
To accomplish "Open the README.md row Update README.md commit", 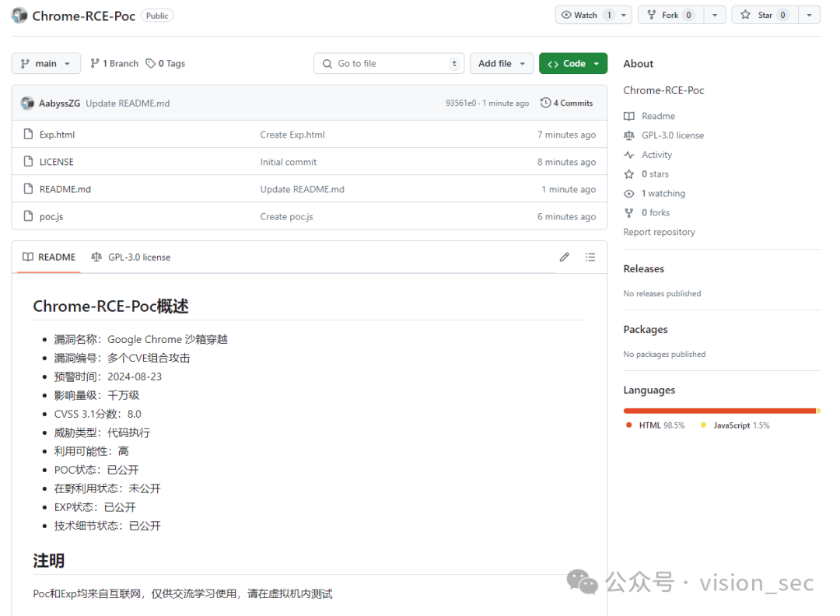I will point(302,189).
